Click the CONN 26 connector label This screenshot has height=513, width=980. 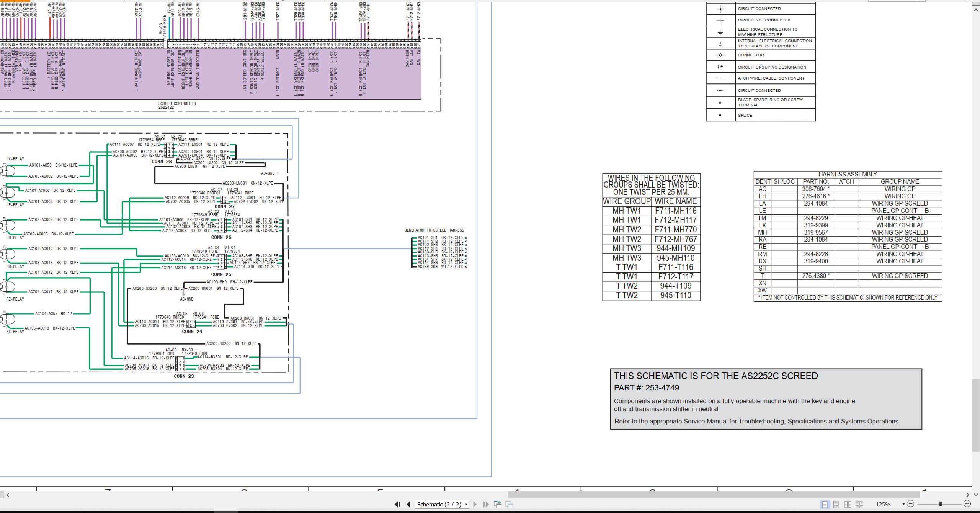tap(221, 237)
